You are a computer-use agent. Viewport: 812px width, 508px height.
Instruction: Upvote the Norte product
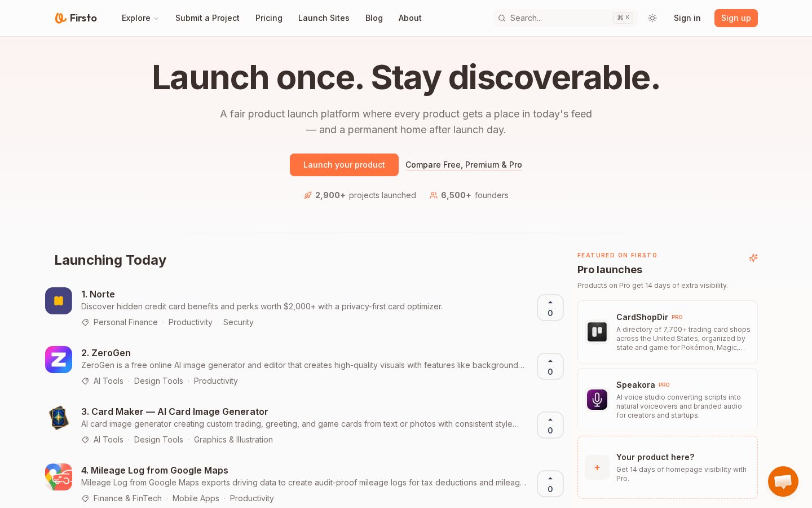(550, 308)
